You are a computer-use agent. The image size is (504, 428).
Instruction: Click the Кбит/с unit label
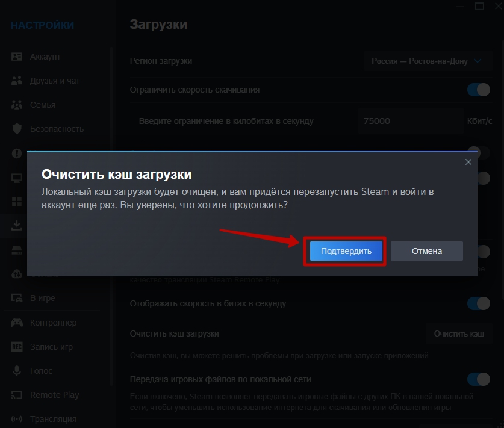479,121
